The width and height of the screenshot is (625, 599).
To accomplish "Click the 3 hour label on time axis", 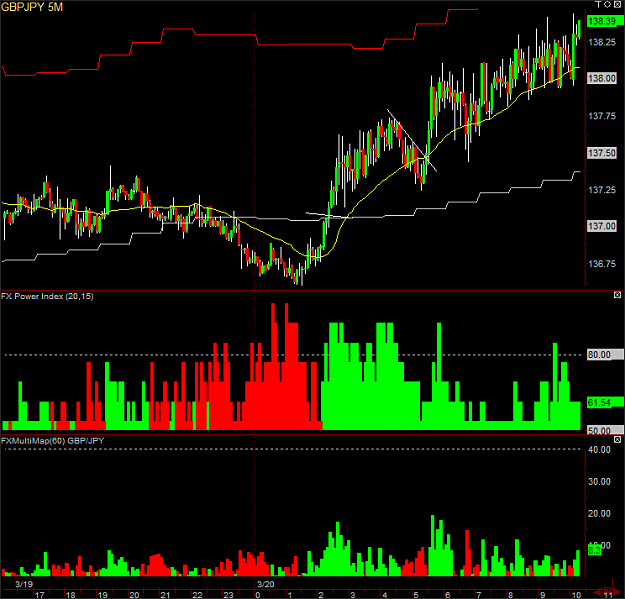I will point(353,595).
